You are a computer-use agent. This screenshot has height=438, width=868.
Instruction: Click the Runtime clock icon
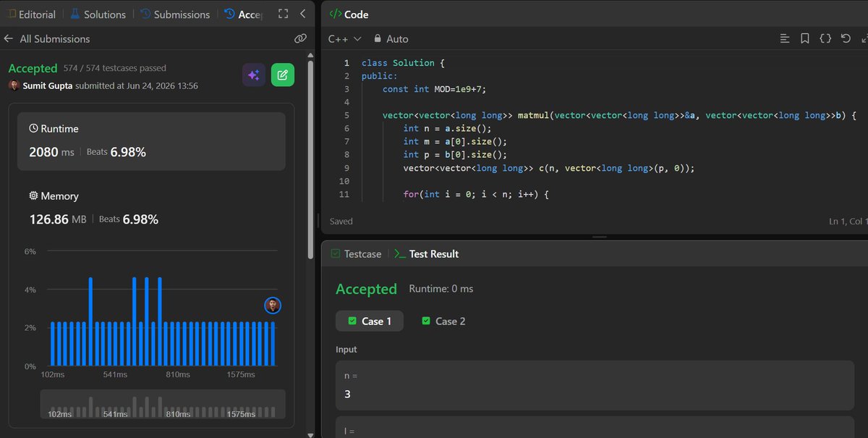33,128
